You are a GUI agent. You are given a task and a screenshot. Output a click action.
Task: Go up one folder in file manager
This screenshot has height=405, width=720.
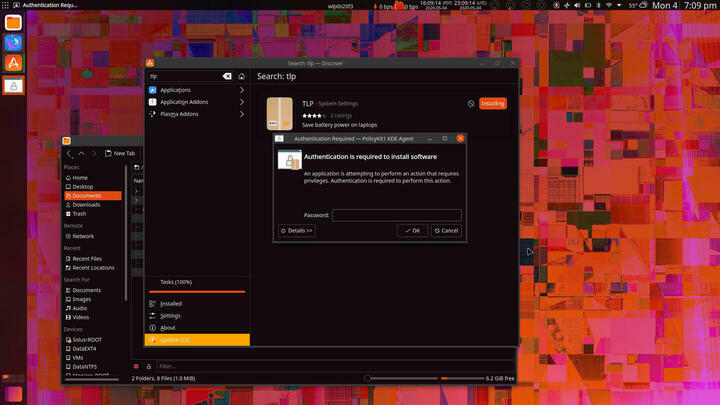click(81, 153)
